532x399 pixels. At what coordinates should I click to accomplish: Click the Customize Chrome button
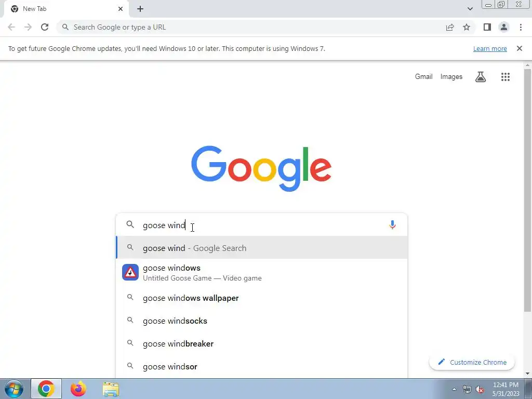click(472, 362)
